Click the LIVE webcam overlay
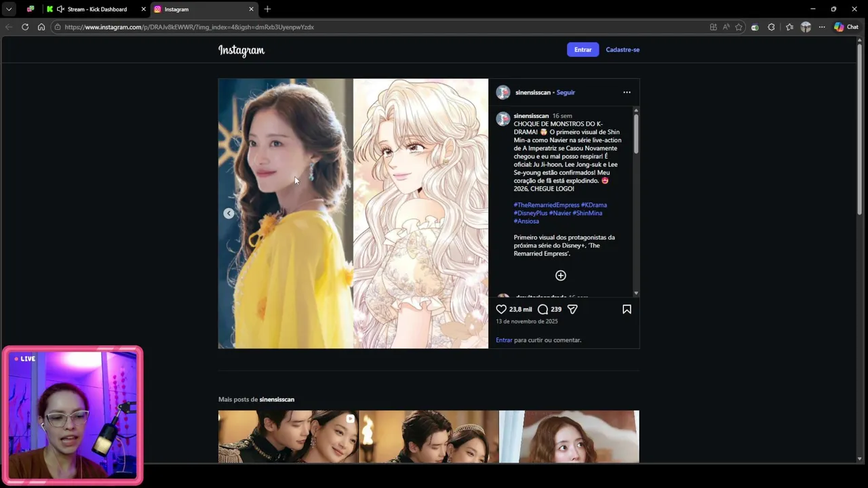The image size is (868, 488). (x=73, y=415)
